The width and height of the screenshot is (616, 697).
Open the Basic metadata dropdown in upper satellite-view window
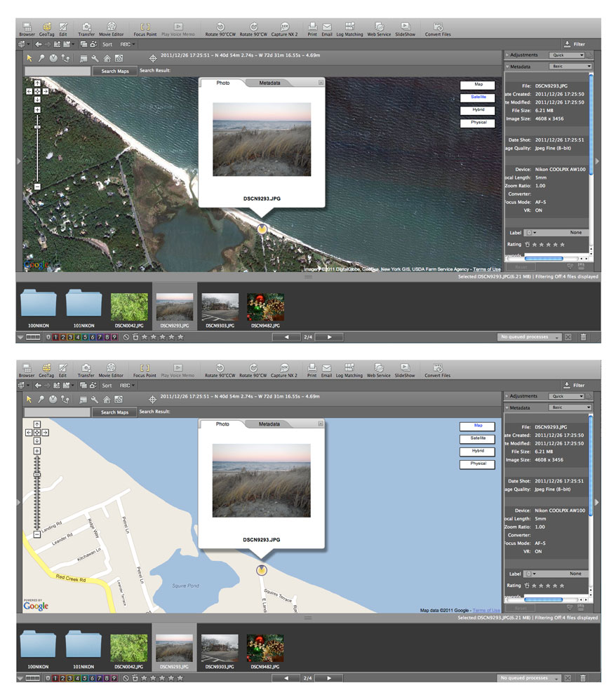pyautogui.click(x=570, y=66)
